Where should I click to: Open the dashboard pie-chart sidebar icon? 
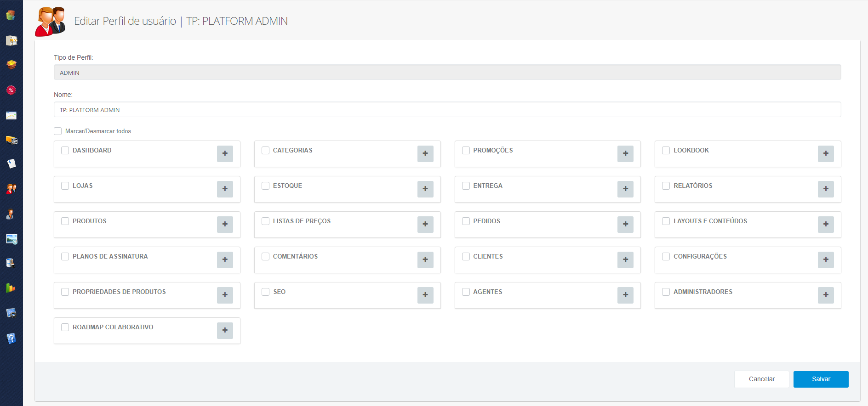point(11,15)
